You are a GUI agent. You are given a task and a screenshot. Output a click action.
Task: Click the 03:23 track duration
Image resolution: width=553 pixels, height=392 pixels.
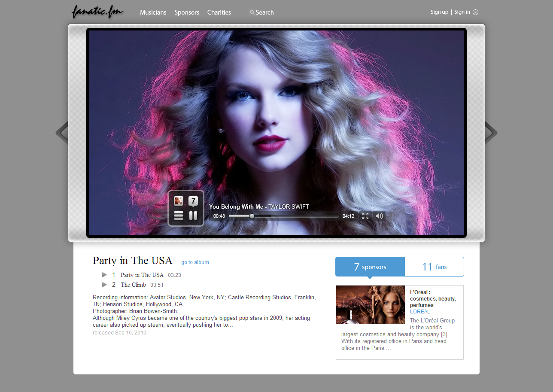(x=174, y=275)
